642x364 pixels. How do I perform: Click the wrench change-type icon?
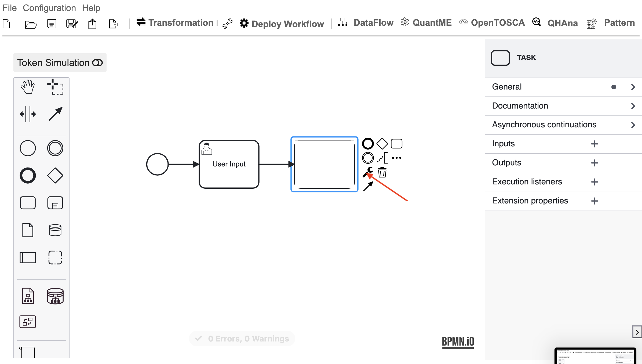click(368, 172)
